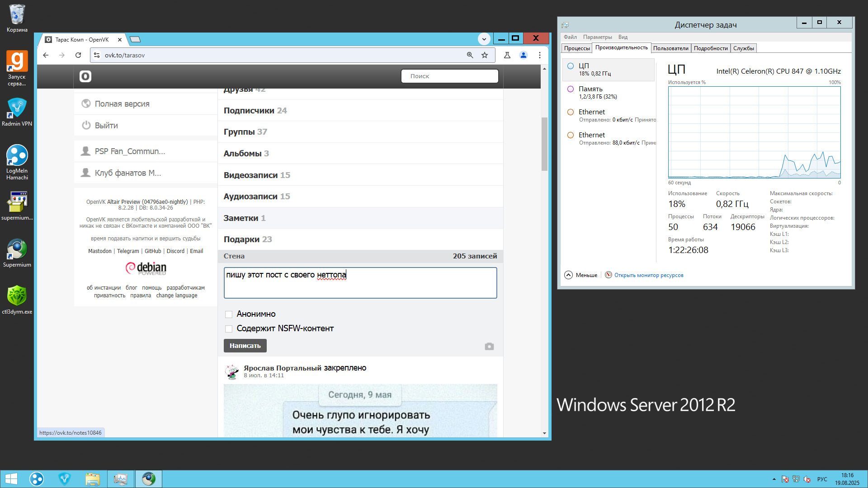This screenshot has width=868, height=488.
Task: Click the Поиск search field
Action: 449,76
